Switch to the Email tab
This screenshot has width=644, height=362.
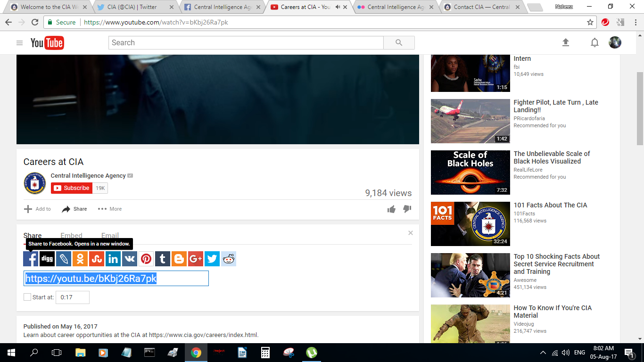click(110, 236)
